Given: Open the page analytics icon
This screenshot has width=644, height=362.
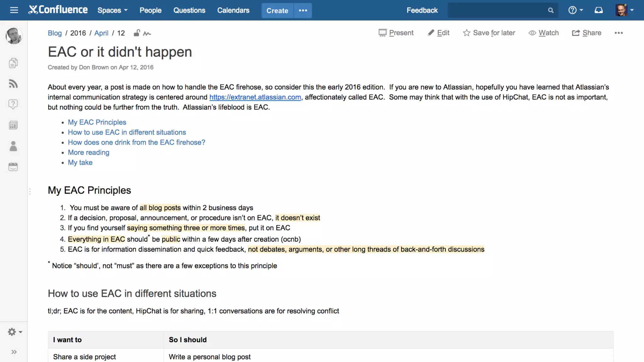Looking at the screenshot, I should click(147, 33).
